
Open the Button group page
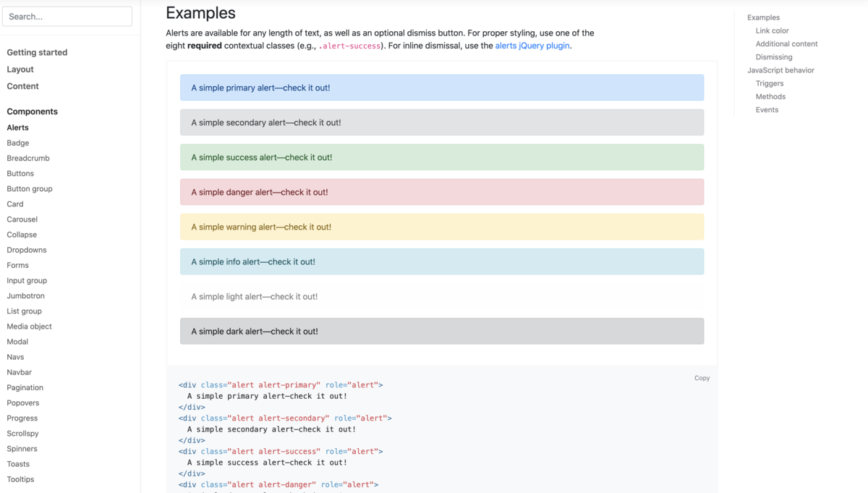(30, 188)
